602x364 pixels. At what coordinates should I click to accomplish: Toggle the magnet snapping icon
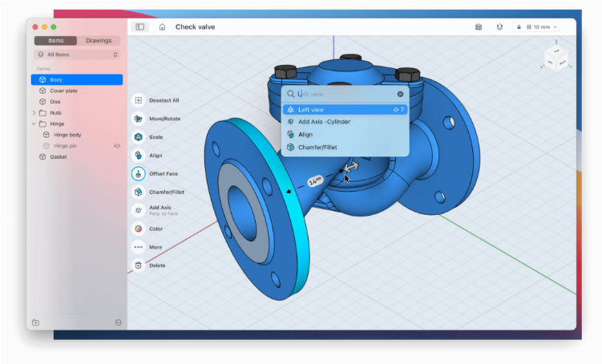tap(499, 26)
